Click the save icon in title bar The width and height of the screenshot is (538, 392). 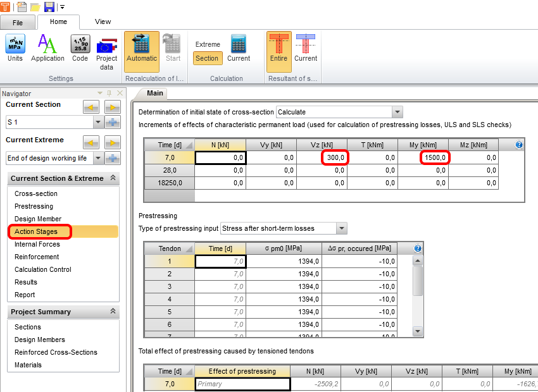coord(49,7)
